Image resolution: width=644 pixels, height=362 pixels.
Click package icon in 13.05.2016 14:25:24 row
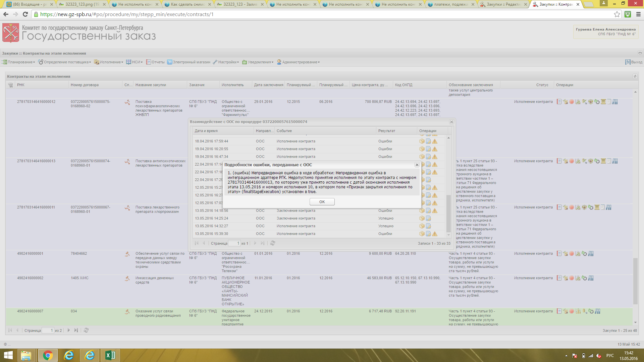coord(422,219)
